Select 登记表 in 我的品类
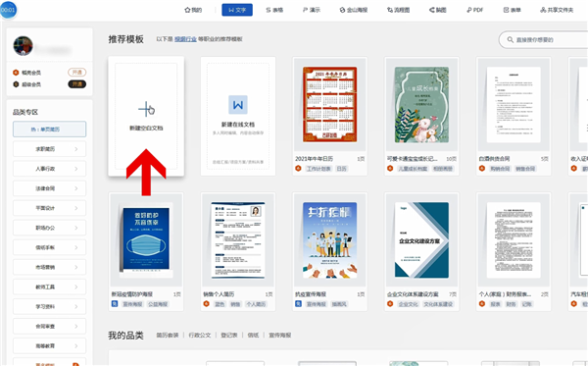 coord(228,335)
